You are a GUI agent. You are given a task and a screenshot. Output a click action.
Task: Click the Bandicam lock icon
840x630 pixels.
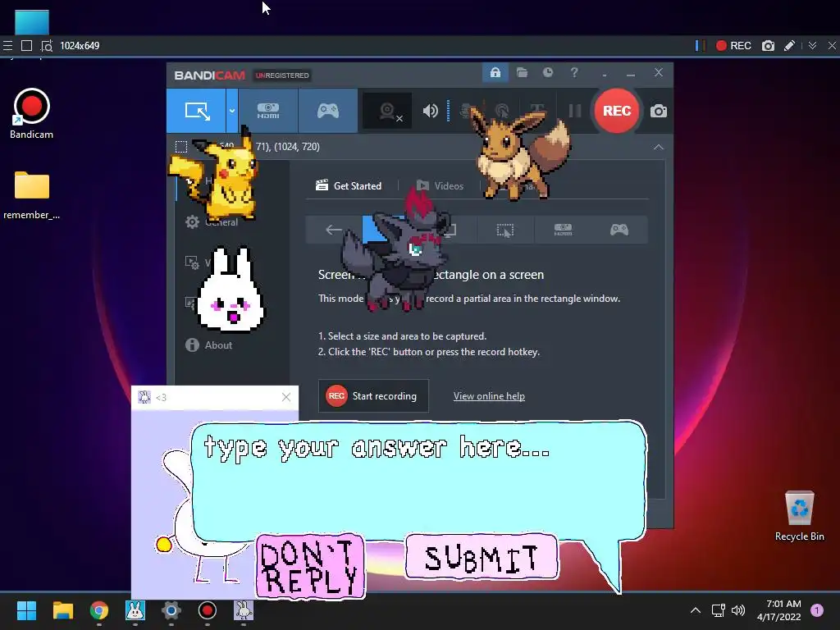tap(495, 73)
